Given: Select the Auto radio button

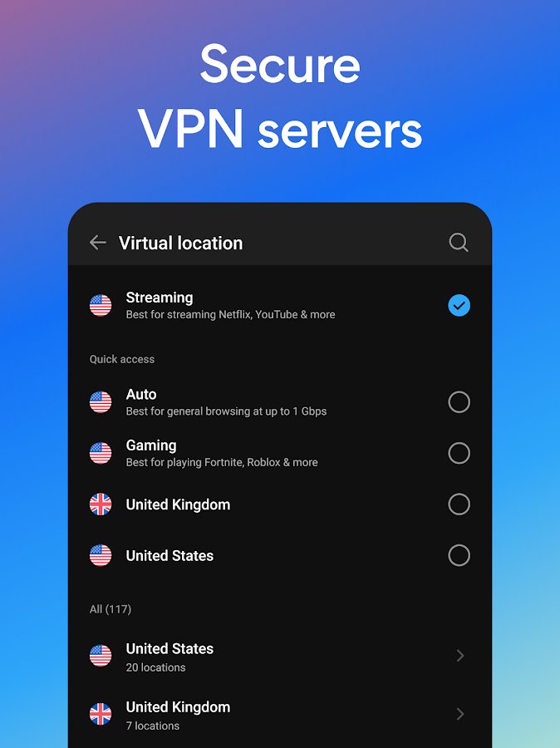Looking at the screenshot, I should point(459,402).
